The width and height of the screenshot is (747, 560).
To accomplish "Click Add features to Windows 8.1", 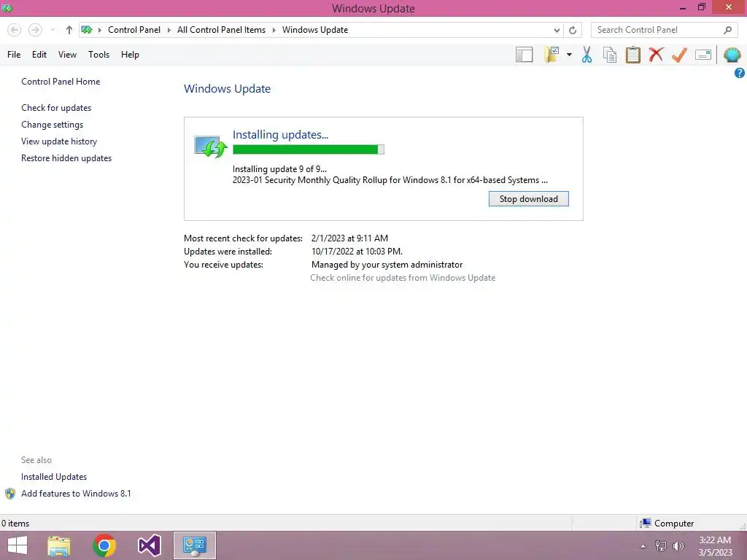I will click(76, 494).
